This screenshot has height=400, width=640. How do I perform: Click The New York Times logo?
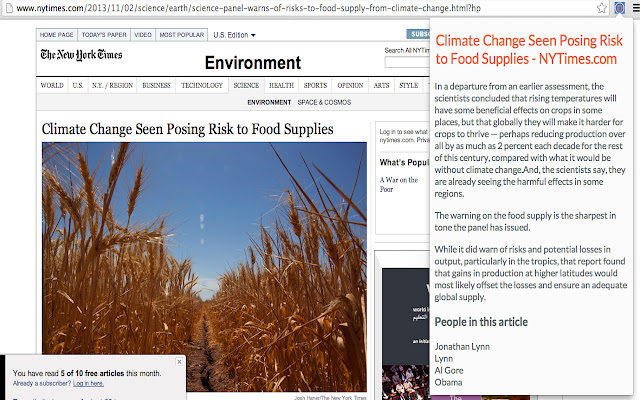(81, 55)
